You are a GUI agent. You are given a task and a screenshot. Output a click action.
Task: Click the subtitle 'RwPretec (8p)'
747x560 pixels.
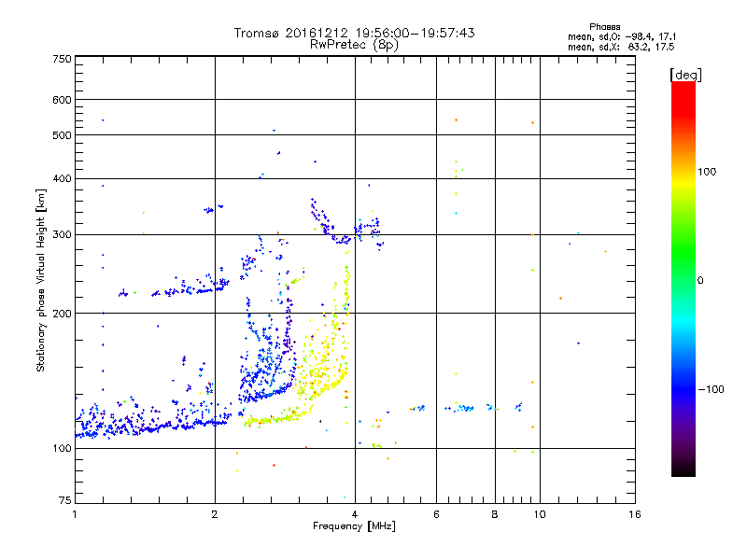[x=354, y=45]
